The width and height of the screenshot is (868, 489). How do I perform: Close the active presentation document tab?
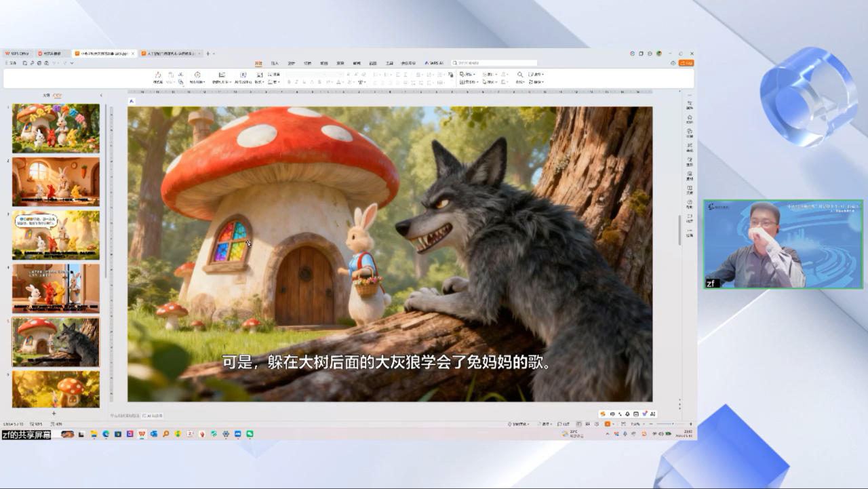click(133, 54)
